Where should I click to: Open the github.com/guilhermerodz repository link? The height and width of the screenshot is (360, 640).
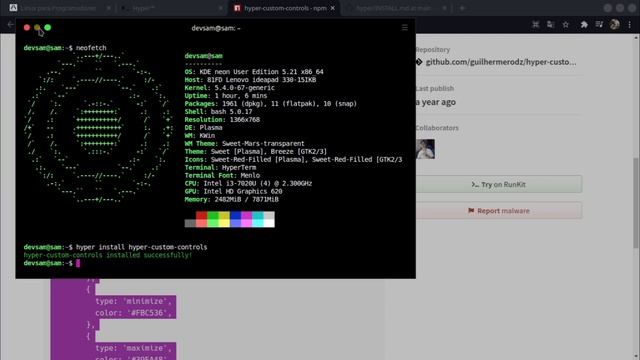[501, 62]
